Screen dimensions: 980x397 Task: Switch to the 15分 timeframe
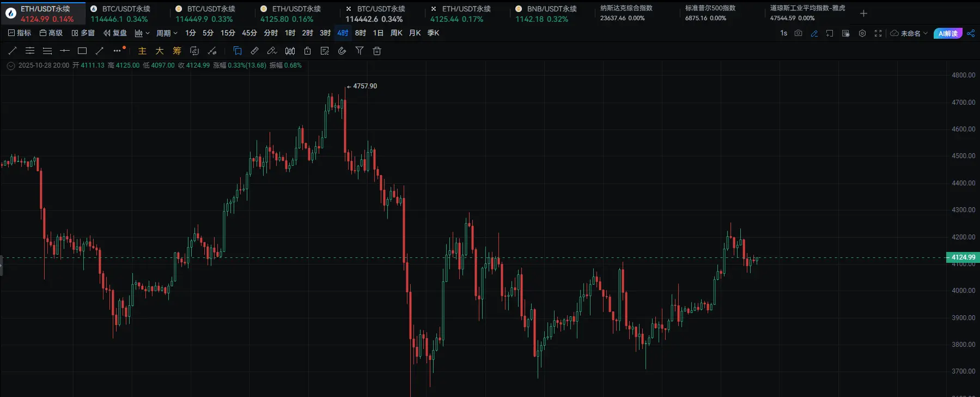228,33
